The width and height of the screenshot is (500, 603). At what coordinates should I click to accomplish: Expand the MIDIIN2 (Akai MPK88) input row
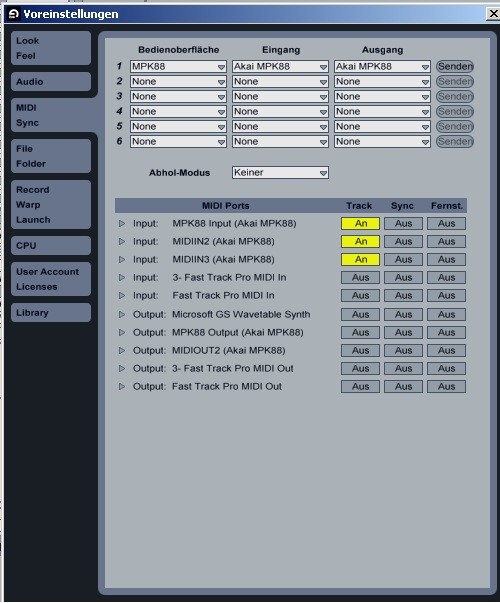click(x=122, y=242)
